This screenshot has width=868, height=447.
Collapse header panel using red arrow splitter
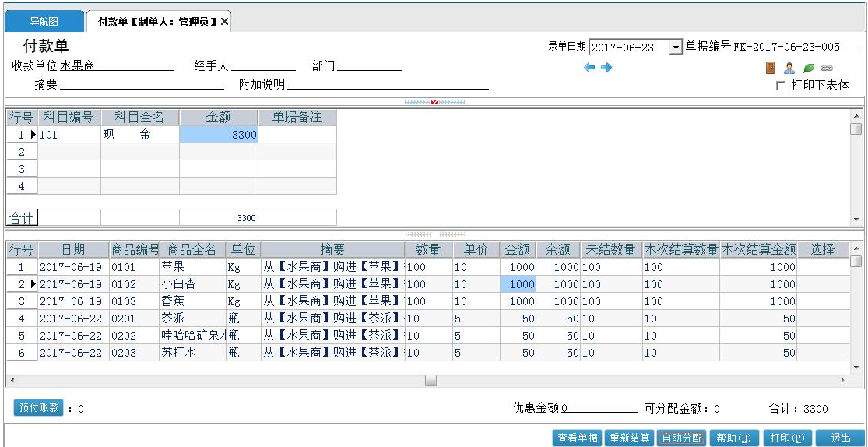click(x=434, y=102)
